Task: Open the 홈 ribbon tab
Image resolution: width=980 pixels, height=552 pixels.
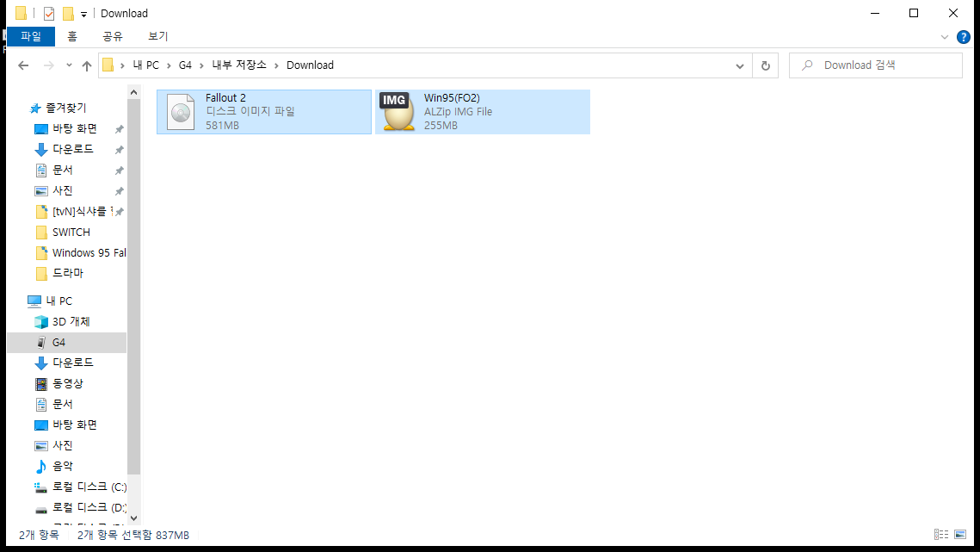Action: click(72, 36)
